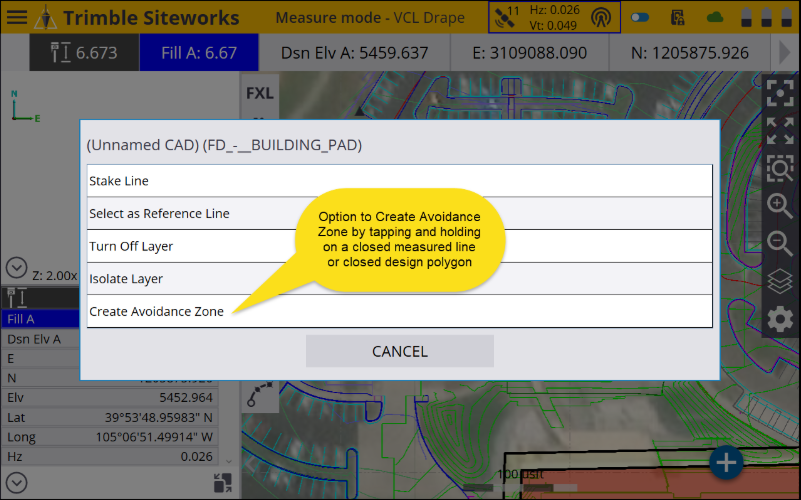
Task: Open the radio correction signal icon
Action: coord(601,17)
